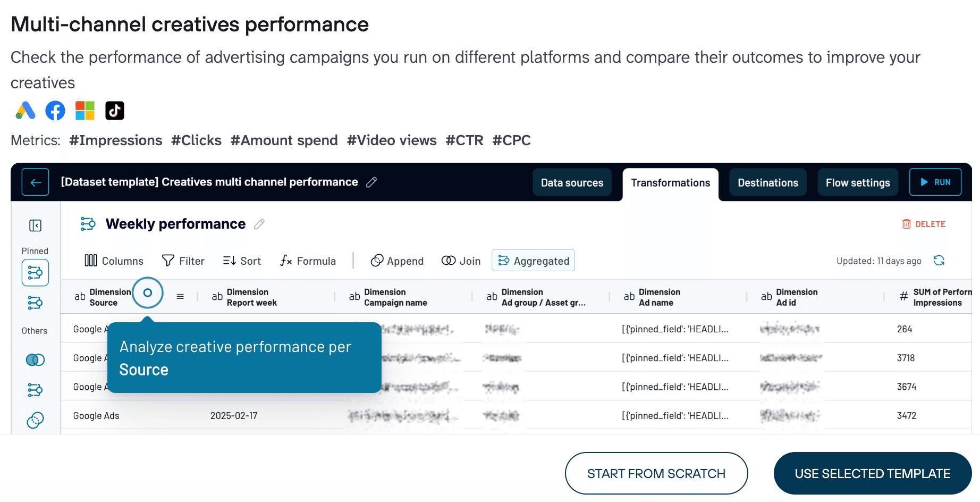This screenshot has width=980, height=502.
Task: Click the #Amount spend metric tag
Action: [284, 140]
